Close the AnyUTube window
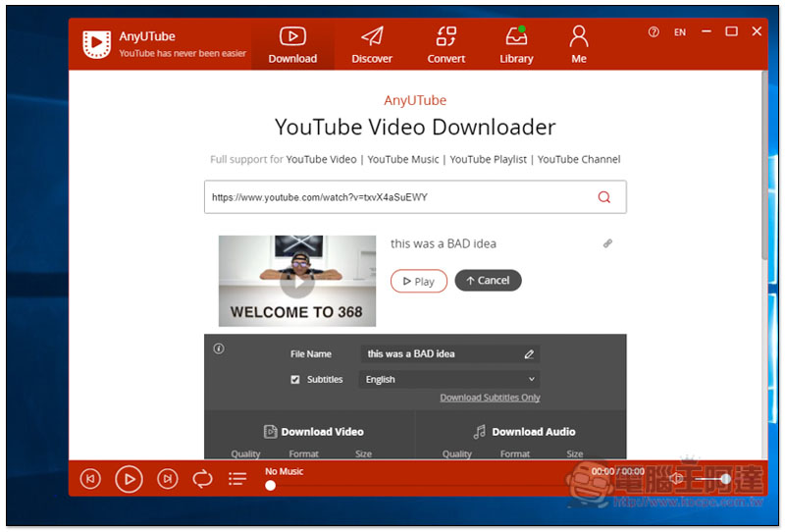This screenshot has height=532, width=785. [757, 31]
